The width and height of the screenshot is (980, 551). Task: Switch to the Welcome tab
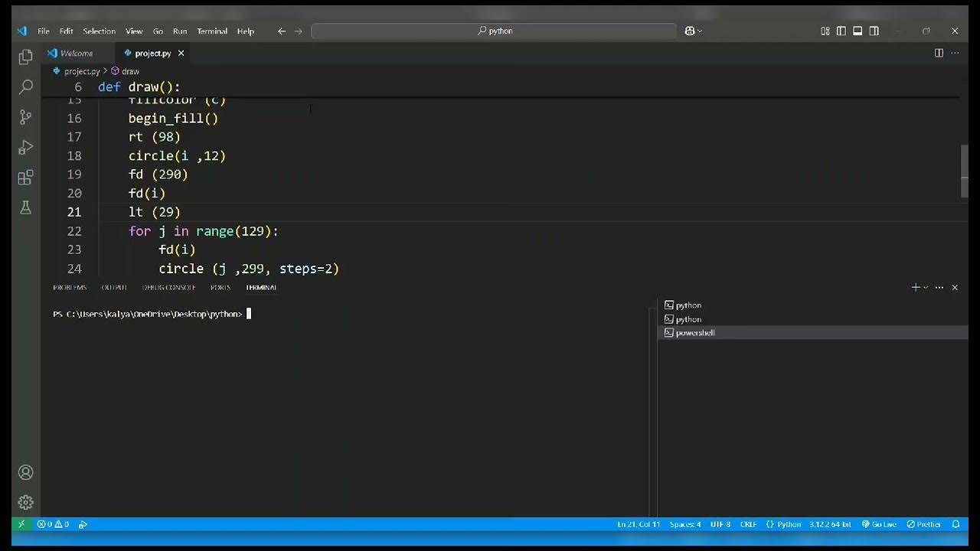77,53
